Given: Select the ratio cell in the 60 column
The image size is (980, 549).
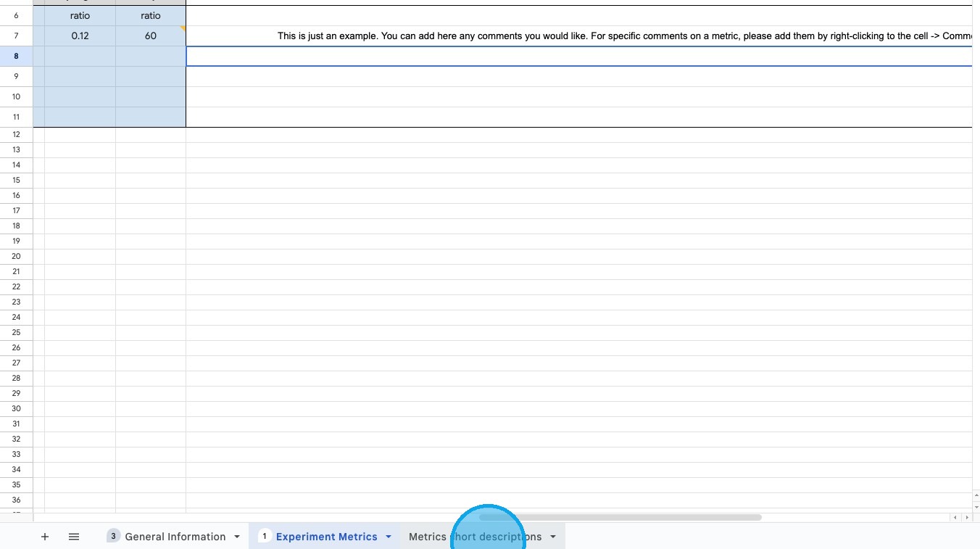Looking at the screenshot, I should coord(151,15).
